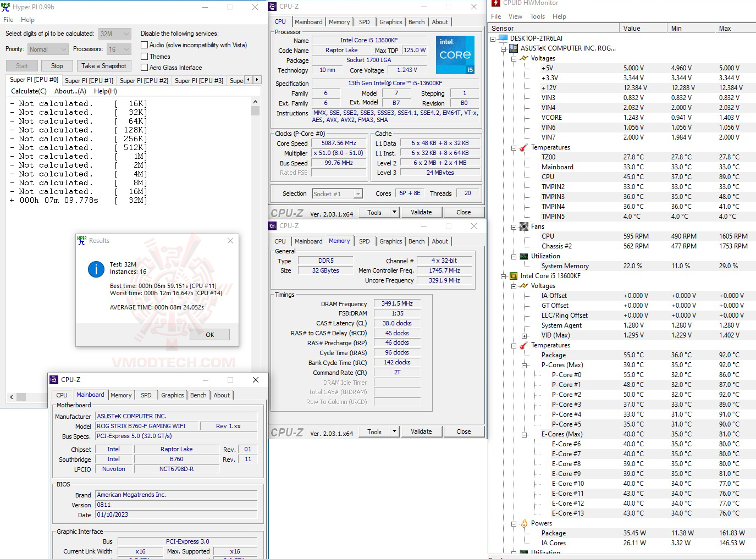Click the Voltages icon under Intel Core i5 13600KF
This screenshot has height=559, width=756.
pyautogui.click(x=524, y=286)
